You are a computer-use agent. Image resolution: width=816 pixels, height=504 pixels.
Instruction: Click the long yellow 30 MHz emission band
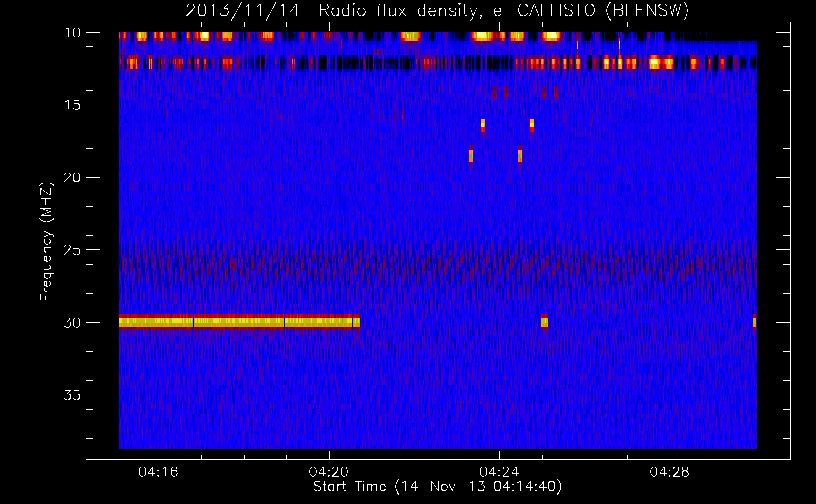(239, 322)
